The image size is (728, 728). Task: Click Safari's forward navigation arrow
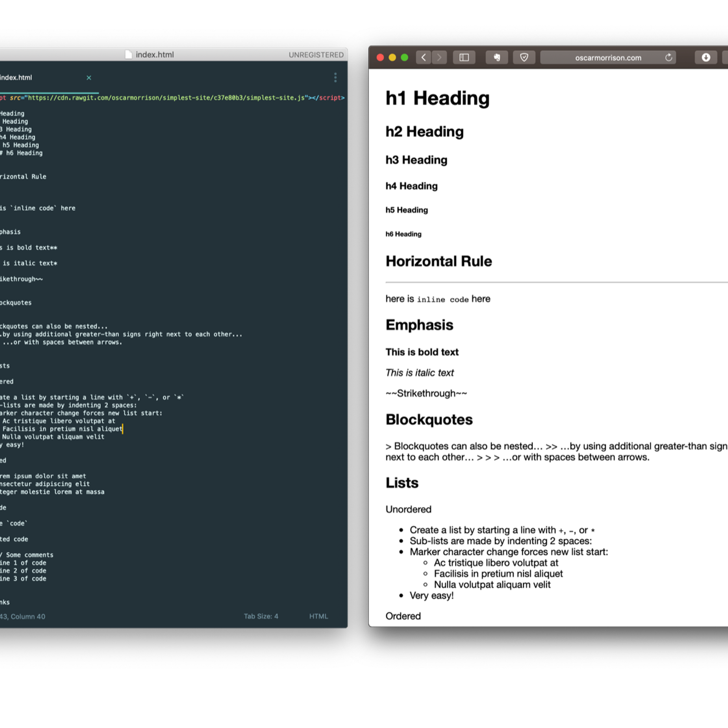(439, 57)
